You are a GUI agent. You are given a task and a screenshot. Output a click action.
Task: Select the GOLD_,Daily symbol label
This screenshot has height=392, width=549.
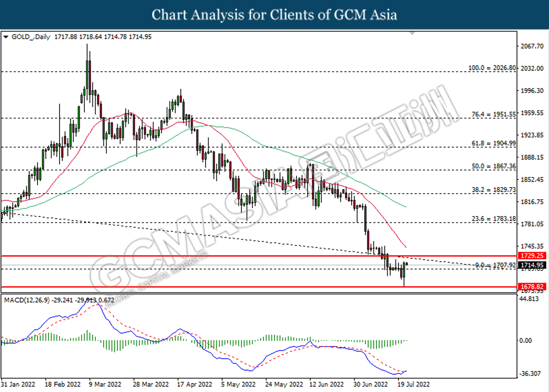[x=31, y=37]
